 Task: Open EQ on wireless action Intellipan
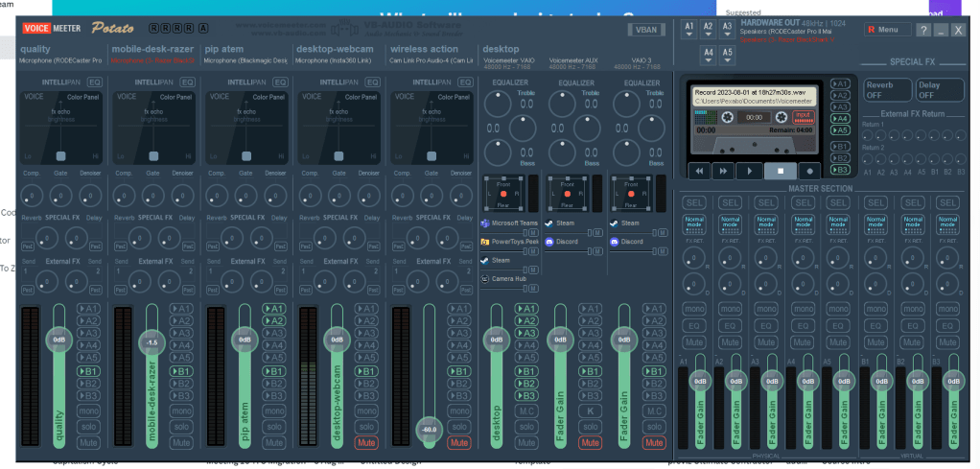[465, 82]
